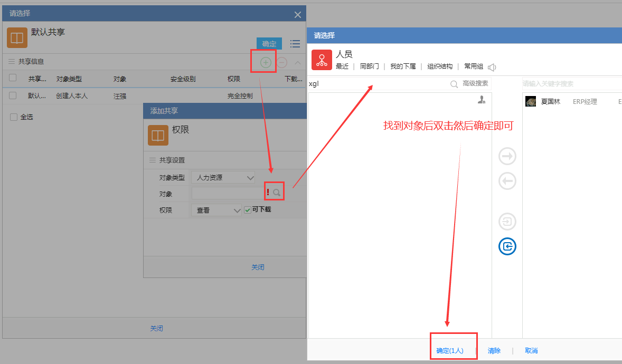Switch to the 我的下属 tab
This screenshot has width=622, height=364.
click(403, 66)
